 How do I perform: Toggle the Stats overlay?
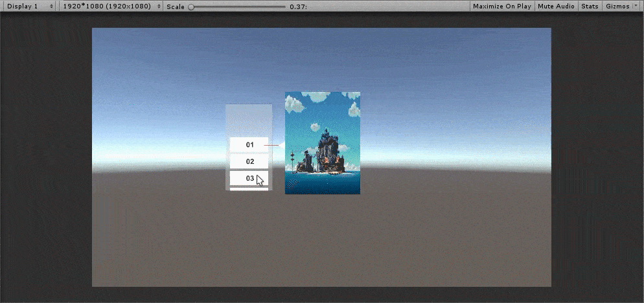pos(590,6)
